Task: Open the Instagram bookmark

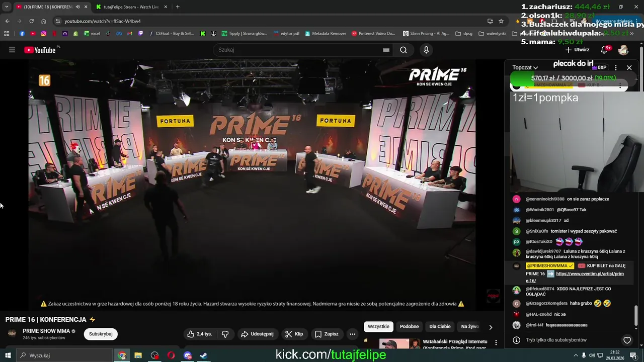Action: click(x=44, y=34)
